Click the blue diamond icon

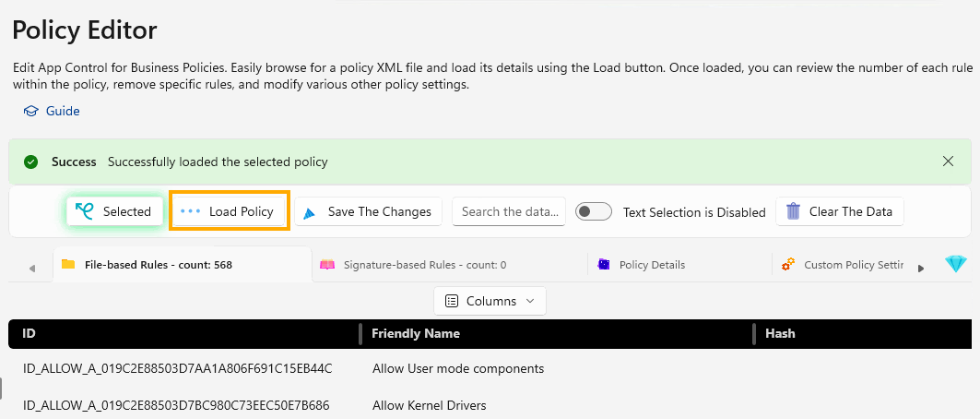click(x=956, y=265)
